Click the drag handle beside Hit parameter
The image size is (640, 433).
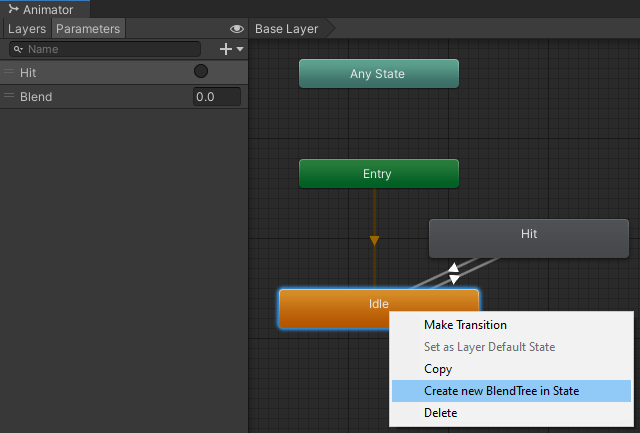click(9, 72)
